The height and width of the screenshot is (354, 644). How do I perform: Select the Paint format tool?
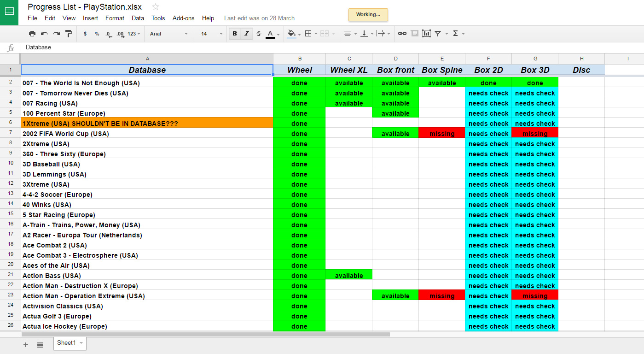69,34
